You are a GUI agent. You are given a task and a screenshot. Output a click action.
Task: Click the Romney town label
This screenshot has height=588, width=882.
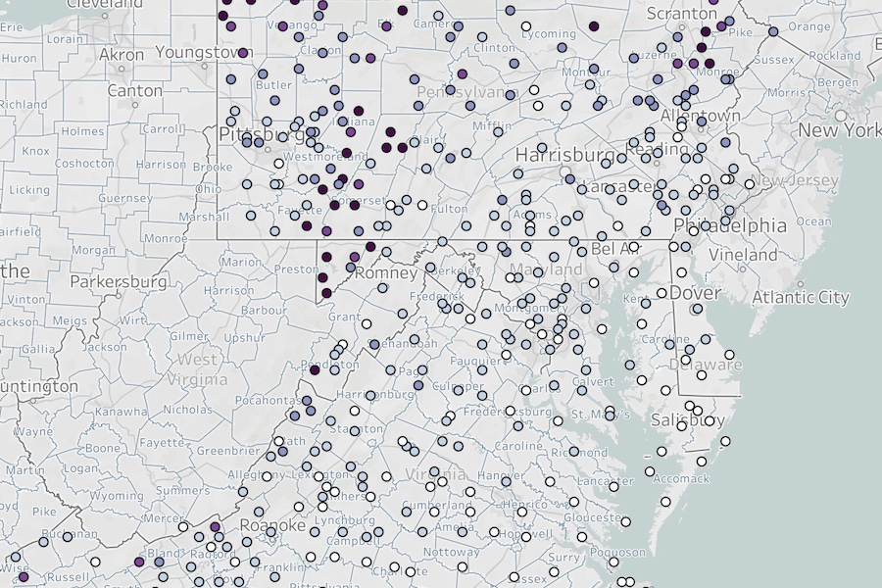point(386,273)
